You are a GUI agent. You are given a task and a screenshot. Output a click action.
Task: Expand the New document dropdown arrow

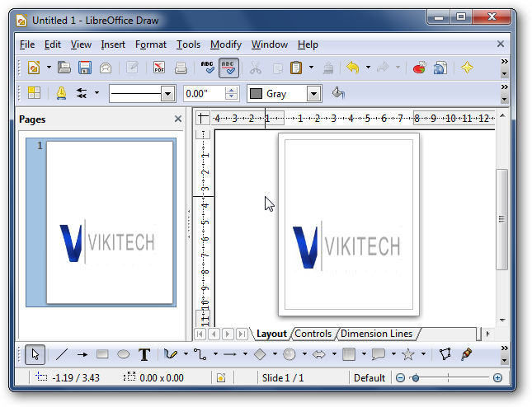point(49,68)
